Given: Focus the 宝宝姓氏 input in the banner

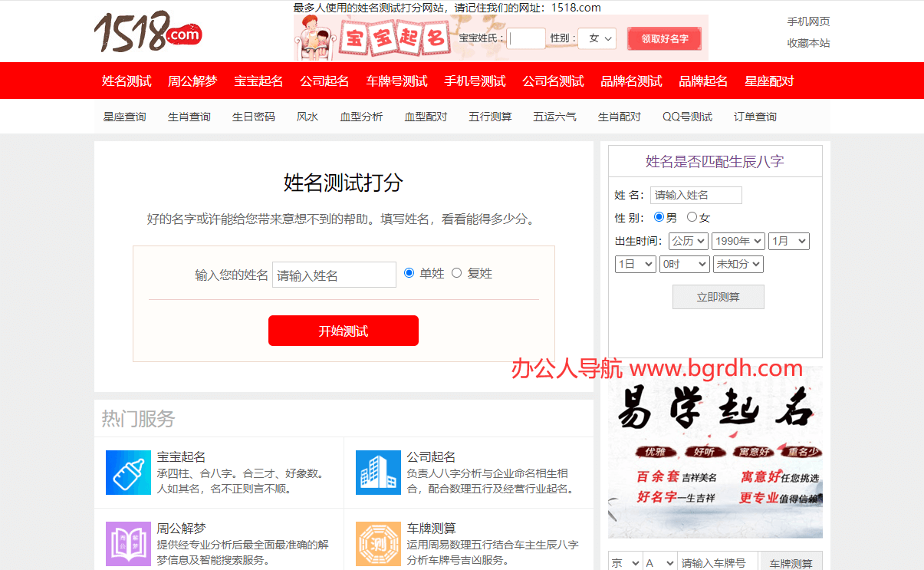Looking at the screenshot, I should [x=526, y=38].
